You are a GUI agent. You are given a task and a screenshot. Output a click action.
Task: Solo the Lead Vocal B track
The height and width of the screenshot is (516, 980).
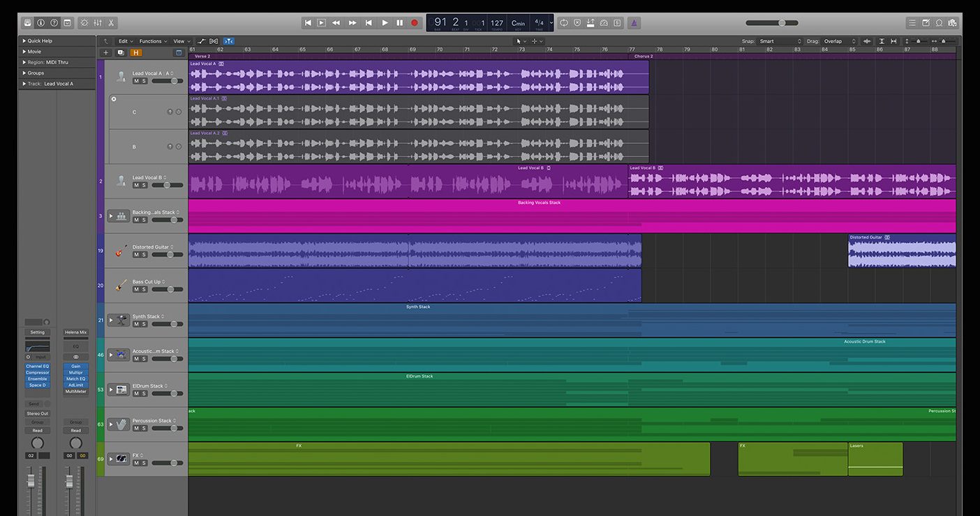point(144,184)
